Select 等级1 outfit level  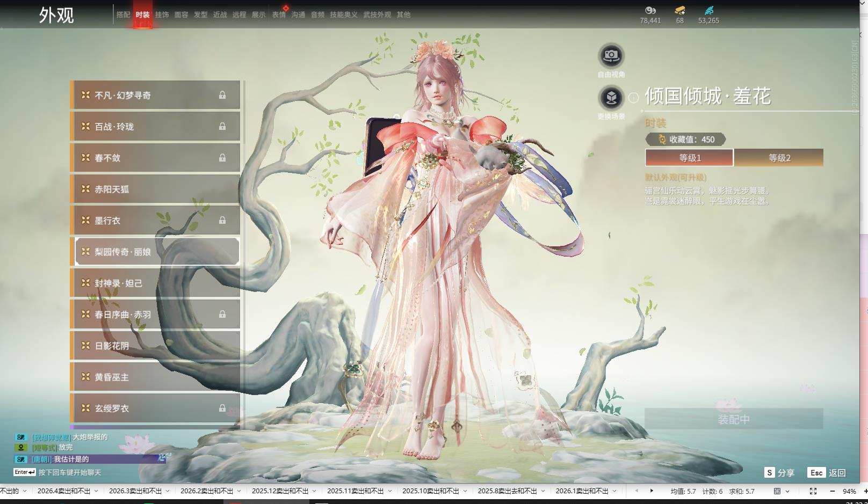[x=689, y=158]
